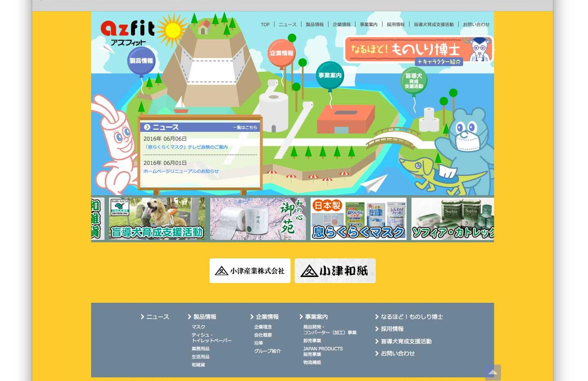Viewport: 588px width, 381px height.
Task: Open the 息らくらくマスク carousel thumbnail
Action: 359,219
